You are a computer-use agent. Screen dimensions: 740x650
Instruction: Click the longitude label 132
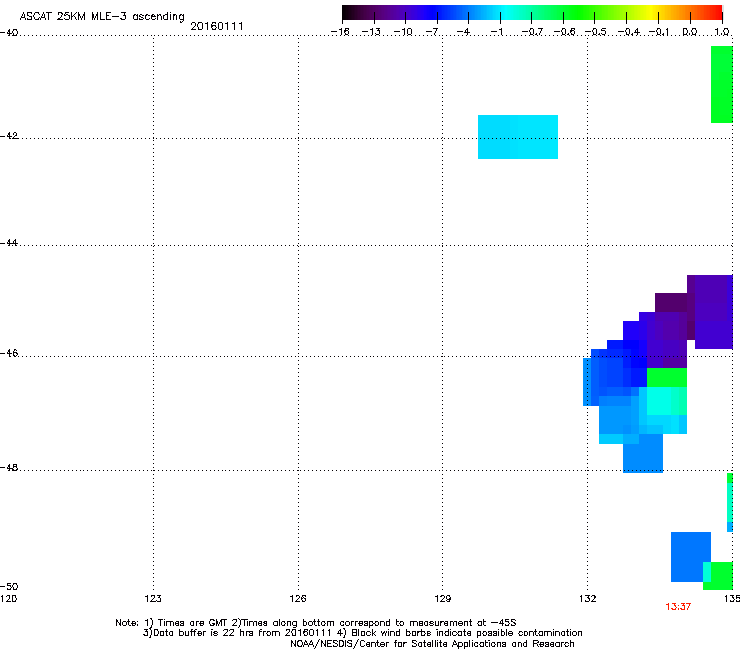click(588, 599)
